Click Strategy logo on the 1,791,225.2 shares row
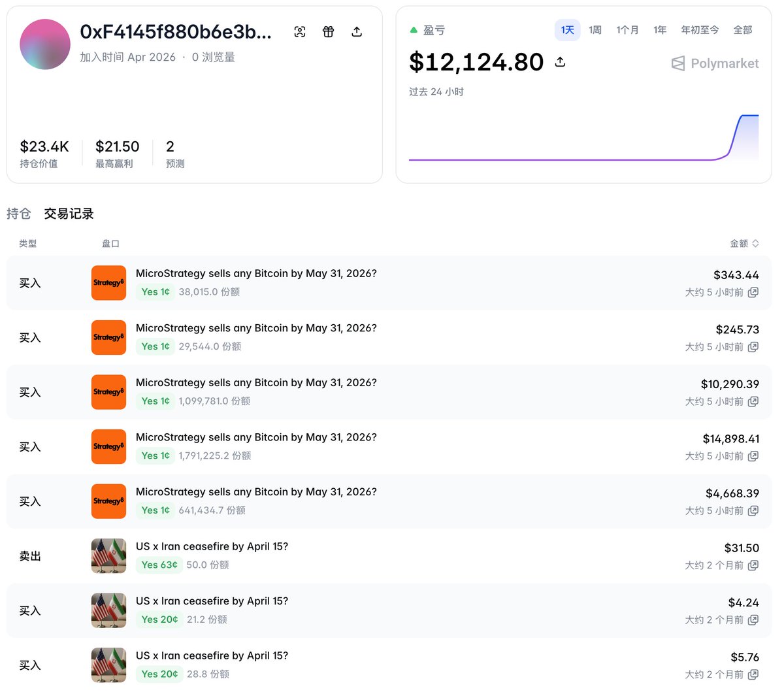The width and height of the screenshot is (784, 694). [108, 446]
